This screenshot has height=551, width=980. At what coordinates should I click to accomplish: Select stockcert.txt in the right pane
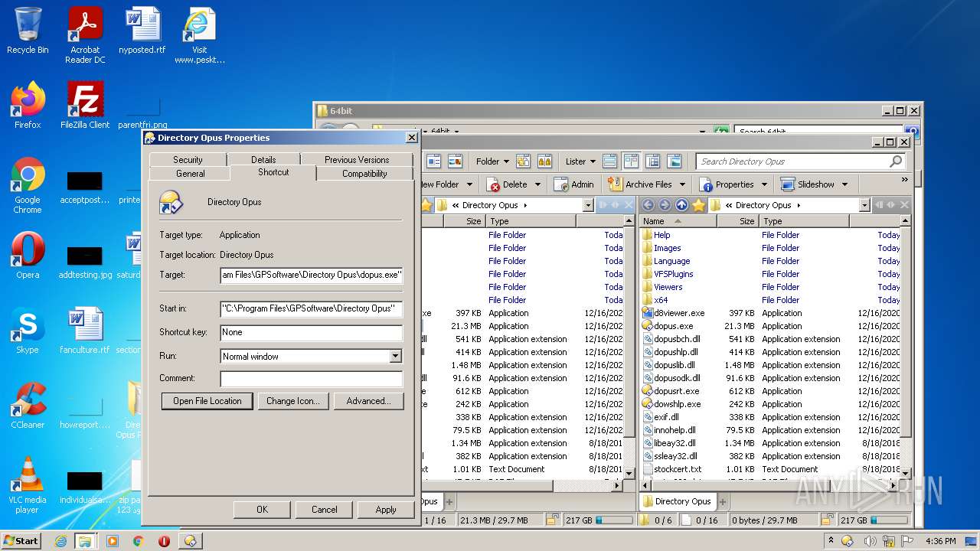pyautogui.click(x=677, y=469)
